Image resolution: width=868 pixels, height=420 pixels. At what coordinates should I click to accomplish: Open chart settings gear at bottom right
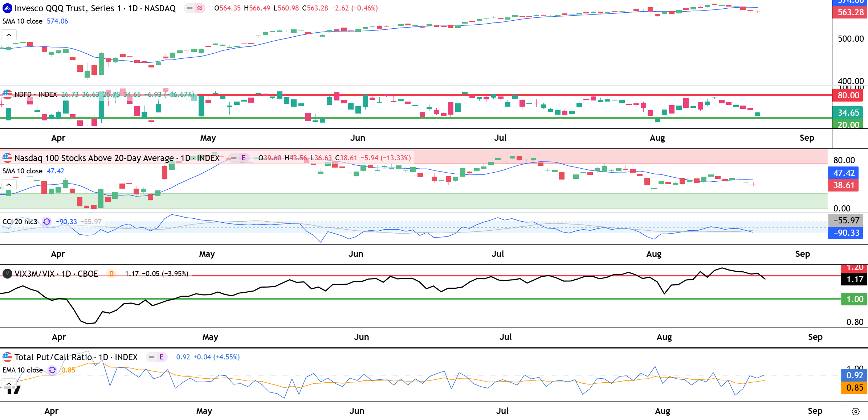point(856,411)
